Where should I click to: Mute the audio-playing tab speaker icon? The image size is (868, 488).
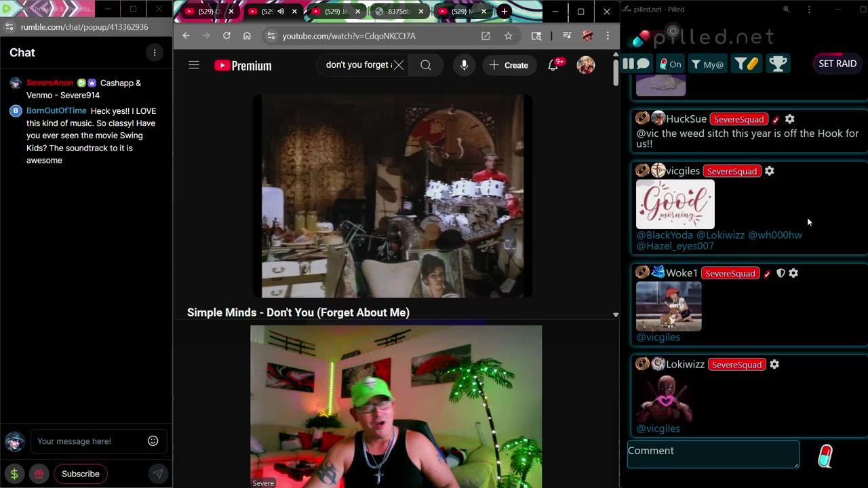[281, 12]
